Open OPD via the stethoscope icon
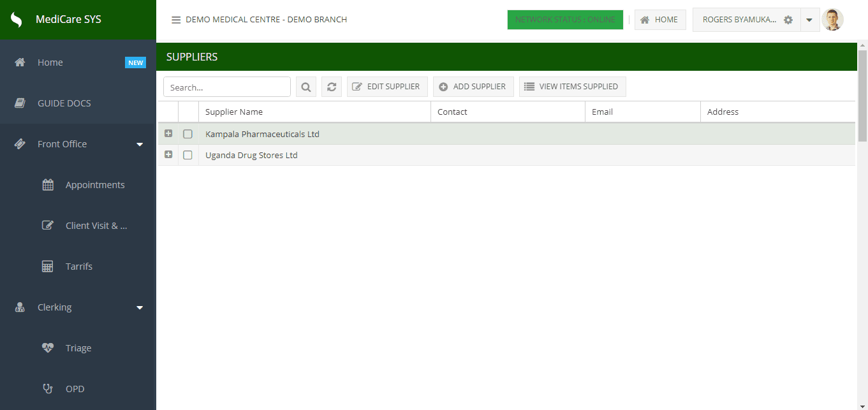The image size is (868, 410). point(48,389)
